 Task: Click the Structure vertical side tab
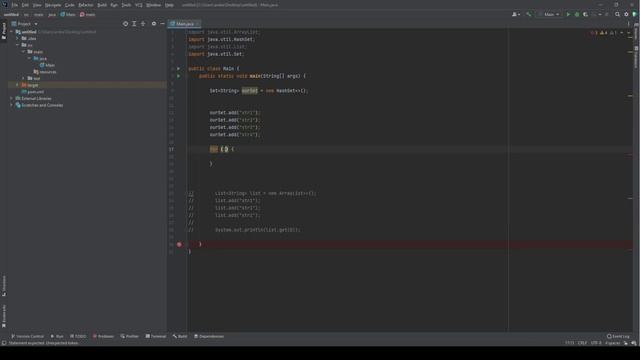[4, 286]
